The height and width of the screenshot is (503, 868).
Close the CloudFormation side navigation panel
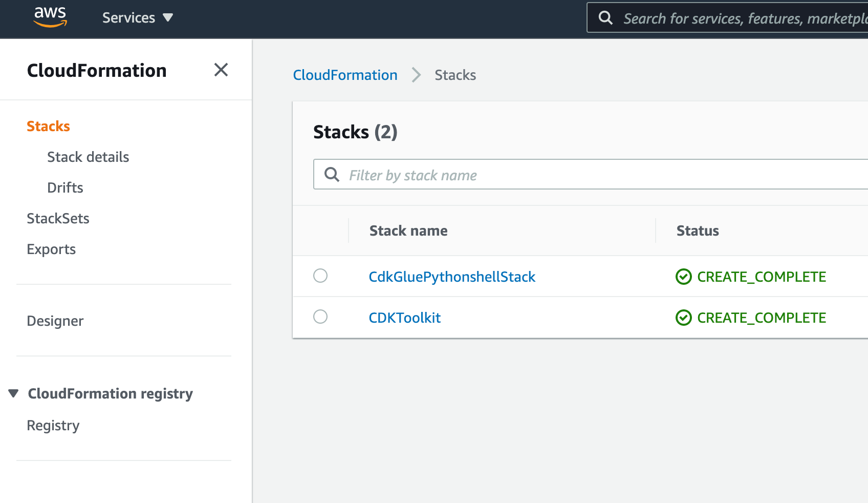point(221,70)
